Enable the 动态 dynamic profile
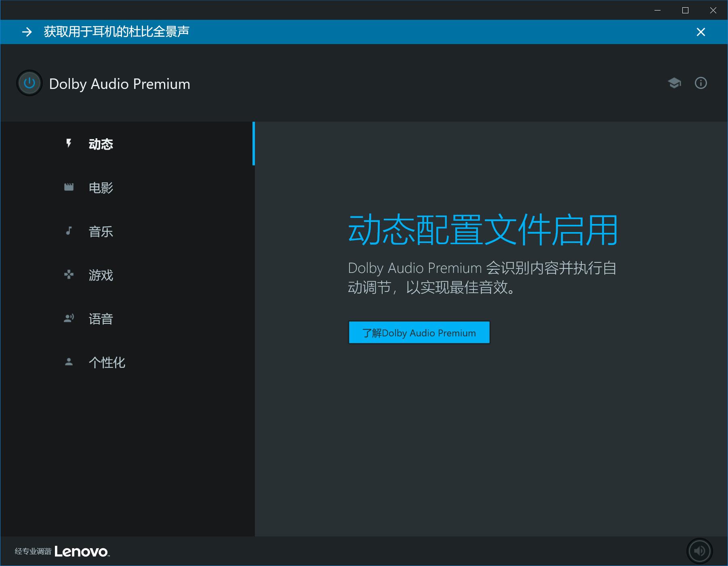This screenshot has height=566, width=728. click(x=101, y=144)
